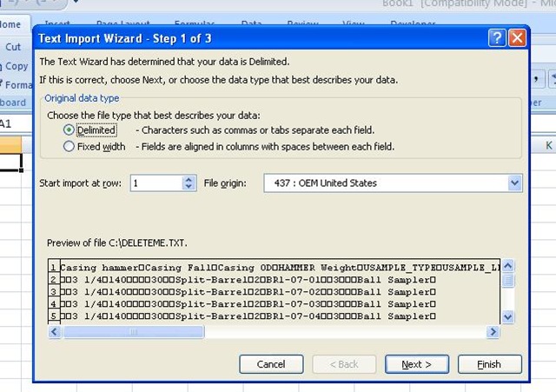Proceed with the Next button
Viewport: 556px width, 392px height.
click(417, 364)
